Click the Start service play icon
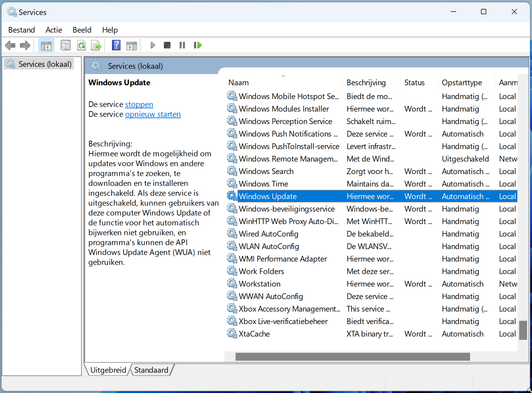Screen dimensions: 532x393 click(152, 45)
